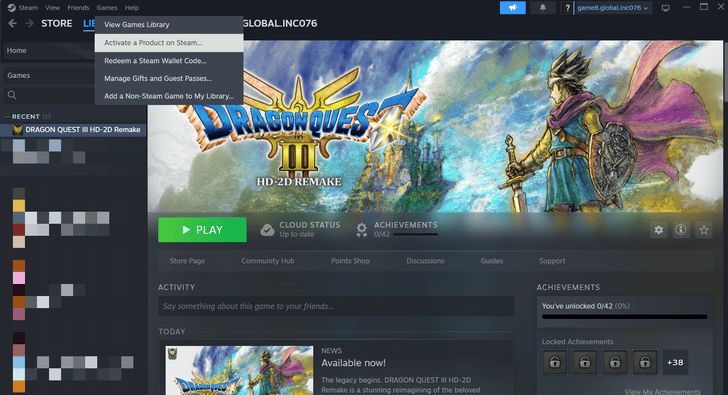Open the account dropdown game8.global.inc076
This screenshot has height=395, width=728.
613,8
